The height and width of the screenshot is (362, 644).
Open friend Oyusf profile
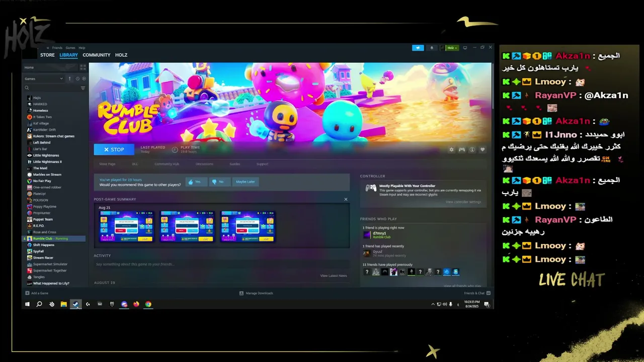tap(384, 253)
